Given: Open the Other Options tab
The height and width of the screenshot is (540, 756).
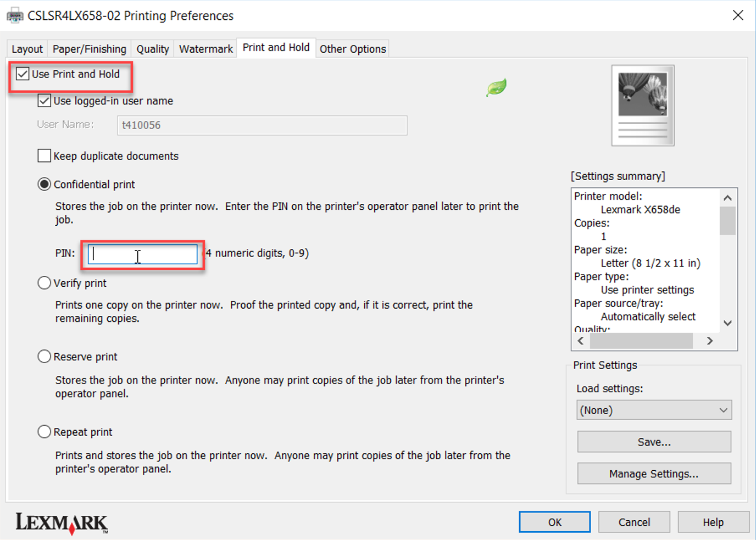Looking at the screenshot, I should [x=353, y=49].
